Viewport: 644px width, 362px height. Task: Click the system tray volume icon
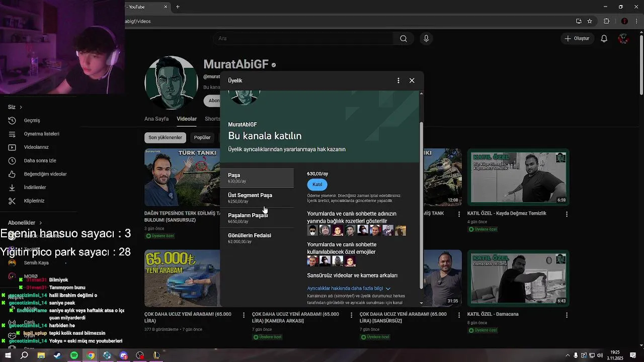tap(599, 355)
